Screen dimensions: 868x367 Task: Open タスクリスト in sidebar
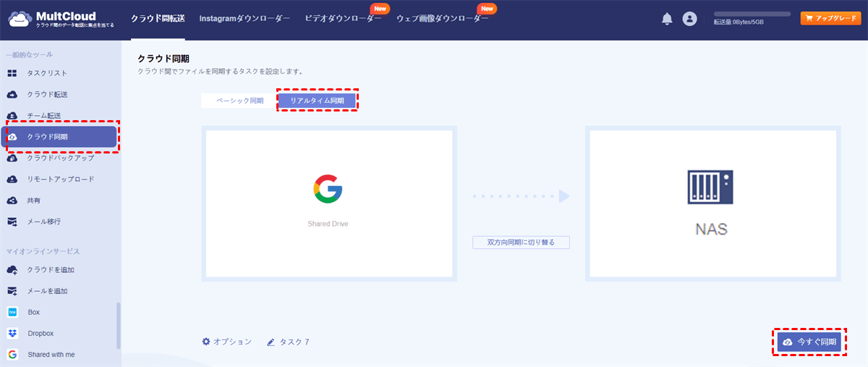[x=47, y=73]
